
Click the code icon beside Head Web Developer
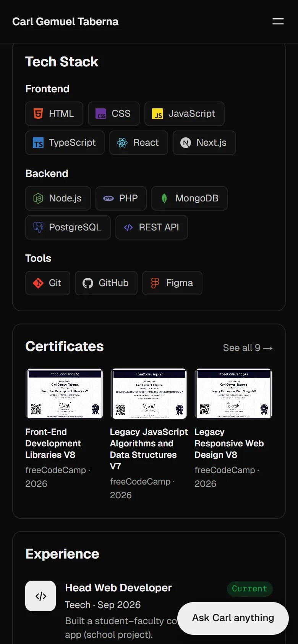point(40,596)
